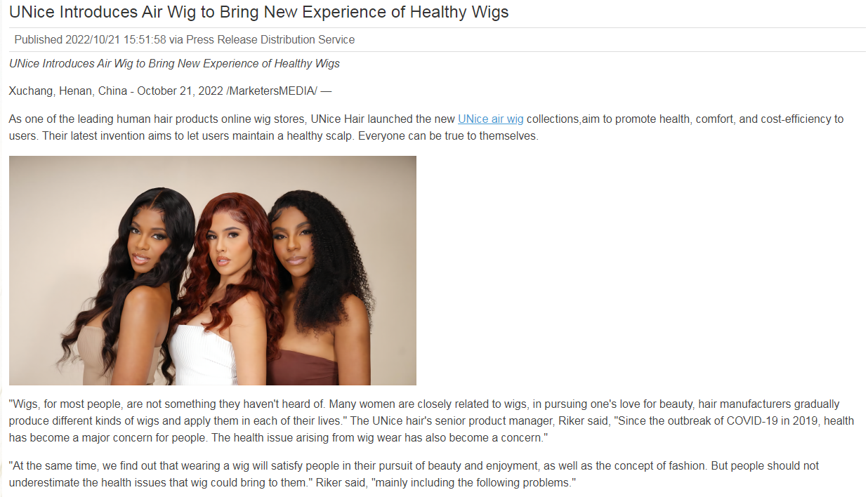Click the paragraph starting "Wigs, for most people"

(431, 420)
